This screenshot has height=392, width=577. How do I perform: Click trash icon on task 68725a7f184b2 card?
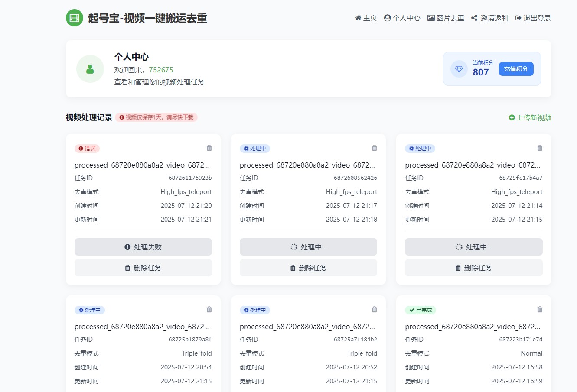375,310
